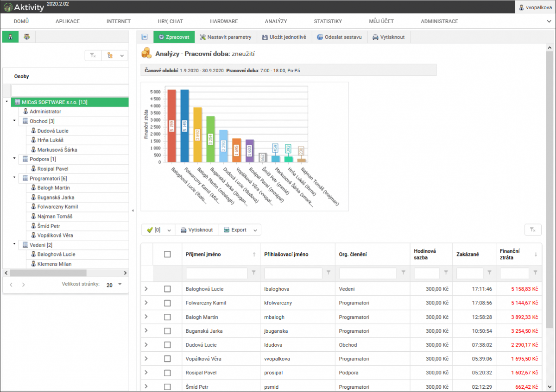
Task: Select the persons view icon in left panel
Action: click(10, 37)
